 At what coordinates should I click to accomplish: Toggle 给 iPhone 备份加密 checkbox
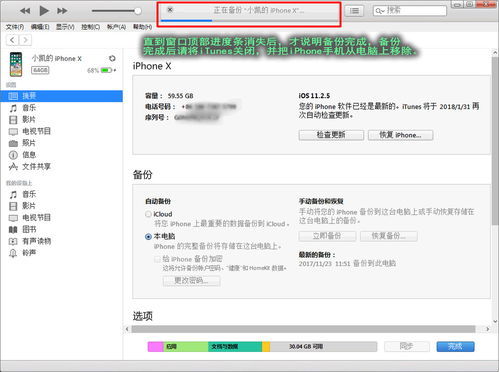(157, 259)
